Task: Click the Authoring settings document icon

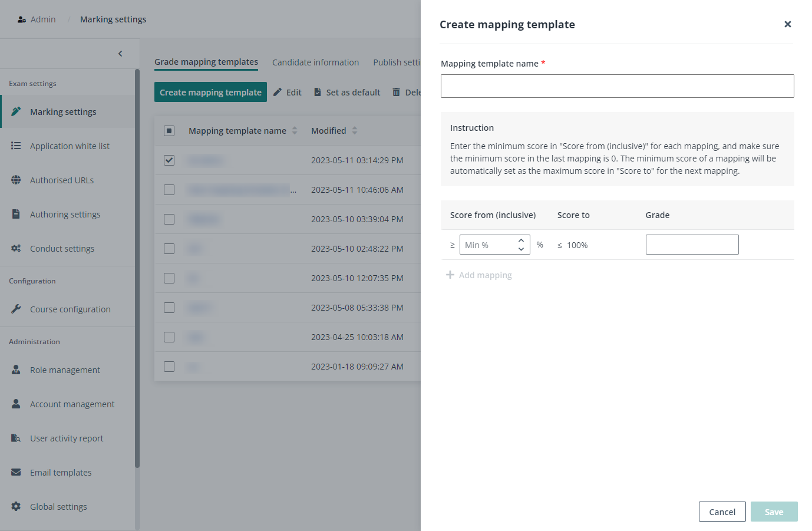Action: tap(16, 214)
